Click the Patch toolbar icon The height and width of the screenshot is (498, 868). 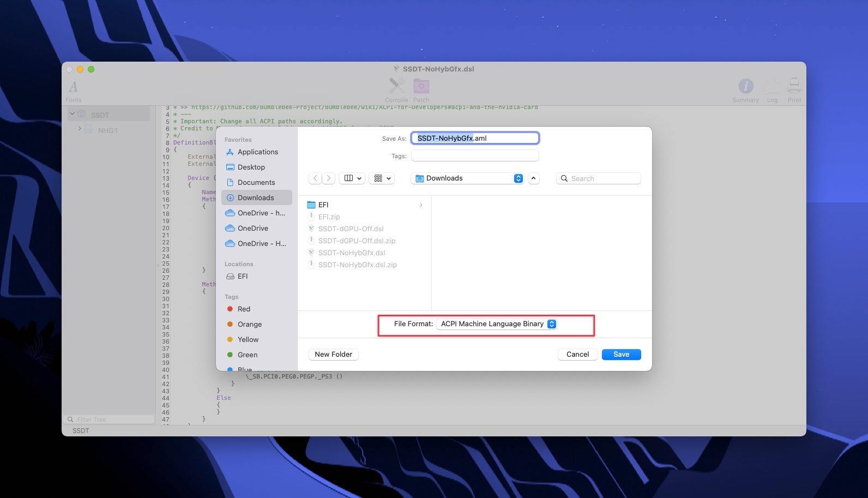coord(421,86)
